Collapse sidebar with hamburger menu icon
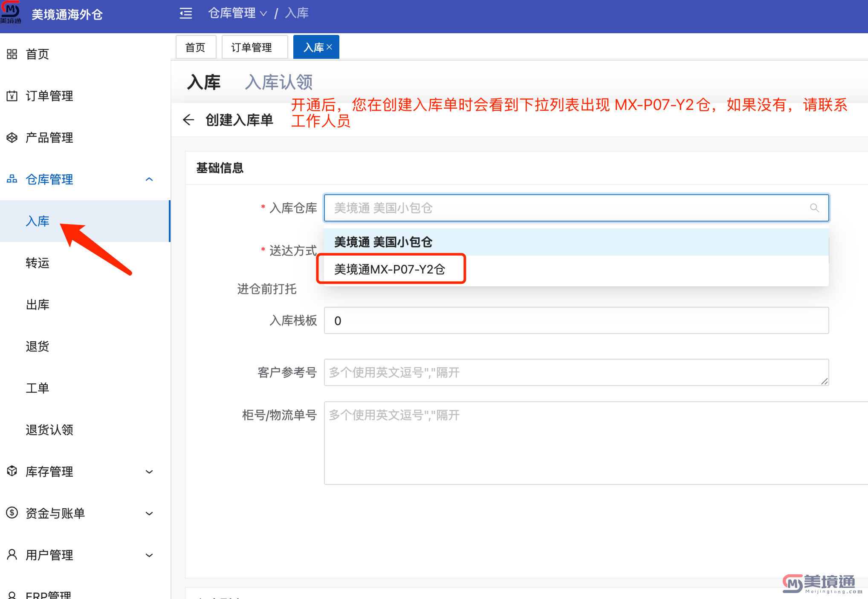 point(186,14)
